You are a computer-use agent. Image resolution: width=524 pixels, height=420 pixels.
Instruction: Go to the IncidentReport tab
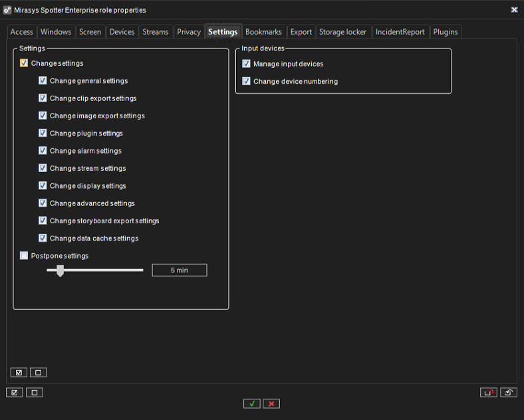[x=400, y=32]
